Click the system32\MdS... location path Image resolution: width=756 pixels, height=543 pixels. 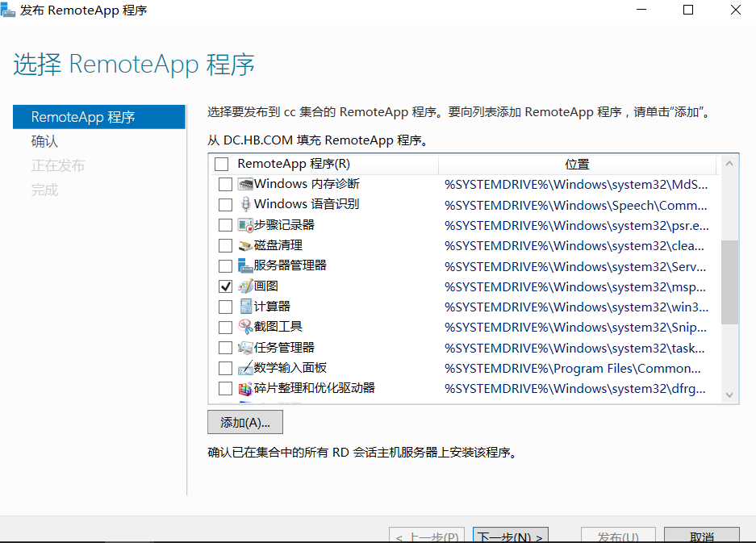coord(576,185)
